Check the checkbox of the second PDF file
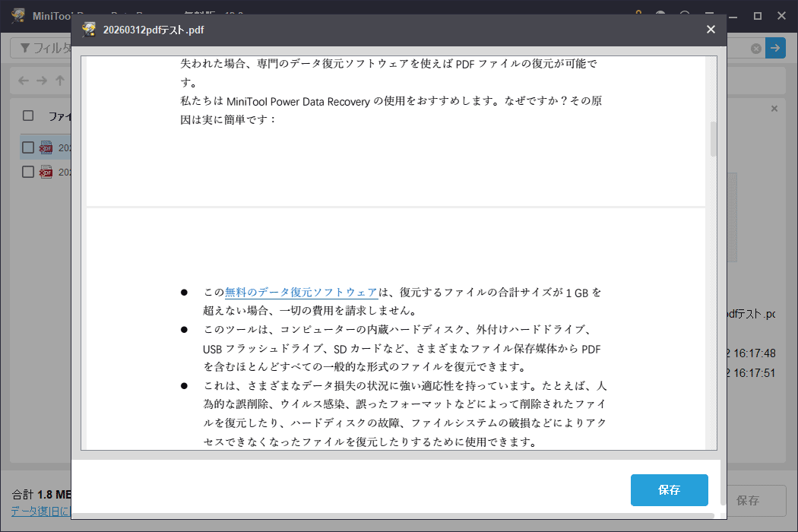 pyautogui.click(x=28, y=171)
